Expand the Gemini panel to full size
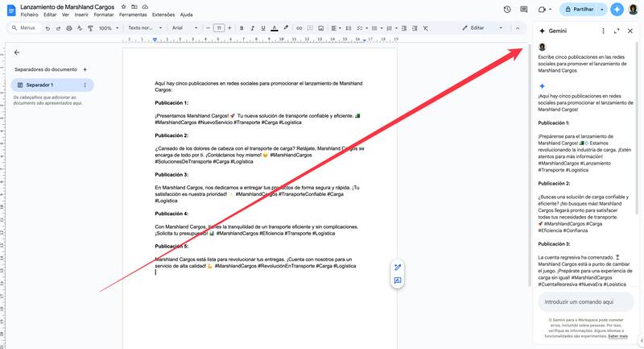The width and height of the screenshot is (644, 349). [617, 31]
